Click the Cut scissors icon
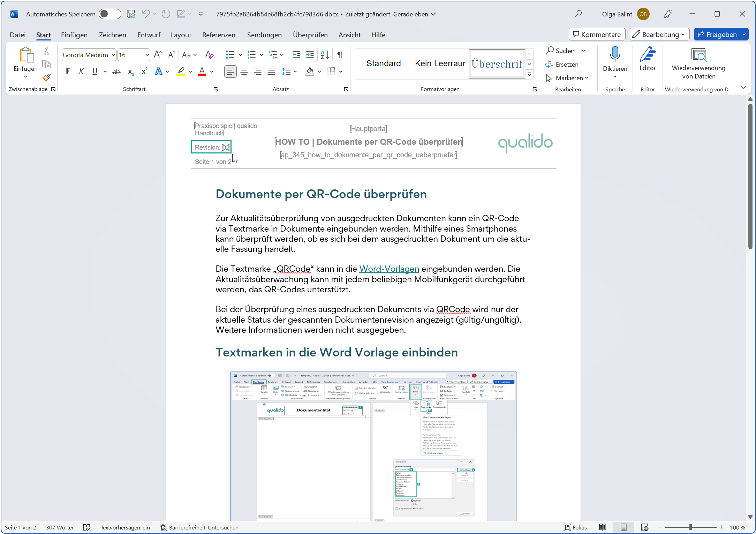Screen dimensions: 756x534 [x=46, y=51]
